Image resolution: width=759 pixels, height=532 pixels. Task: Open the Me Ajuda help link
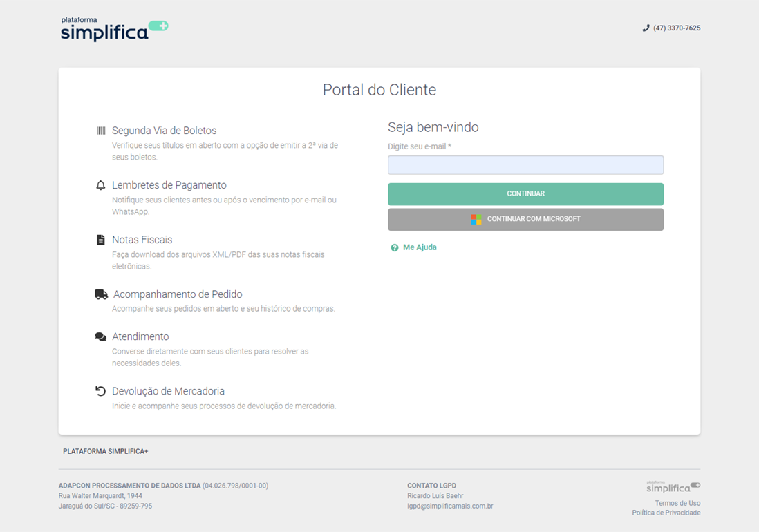point(420,247)
